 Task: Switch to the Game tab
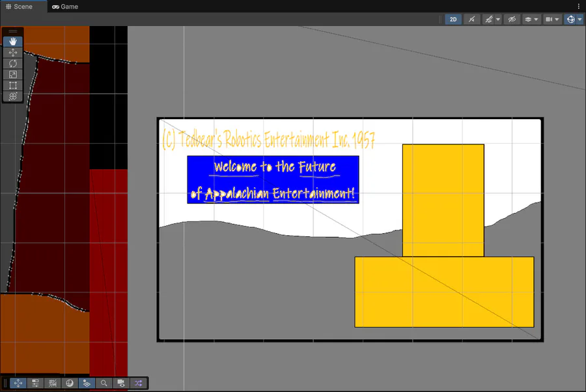pyautogui.click(x=65, y=7)
